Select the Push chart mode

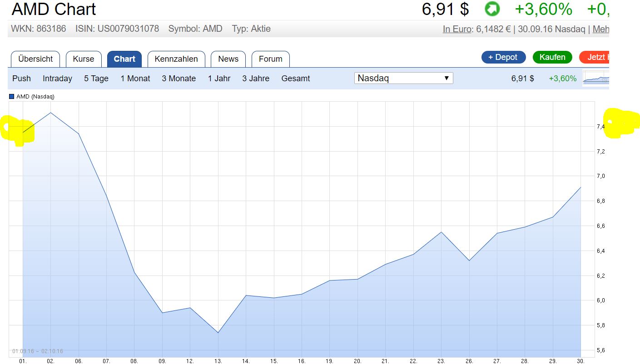coord(21,79)
